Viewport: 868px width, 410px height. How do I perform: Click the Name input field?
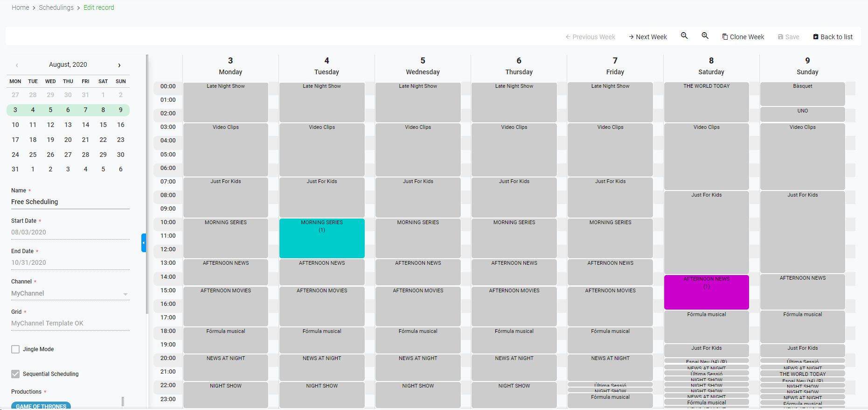click(x=70, y=202)
